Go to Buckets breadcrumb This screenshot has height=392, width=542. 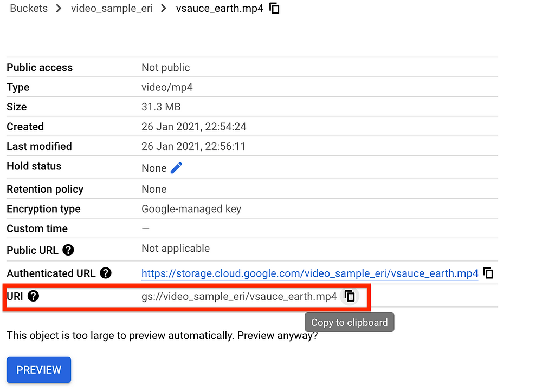(x=29, y=8)
